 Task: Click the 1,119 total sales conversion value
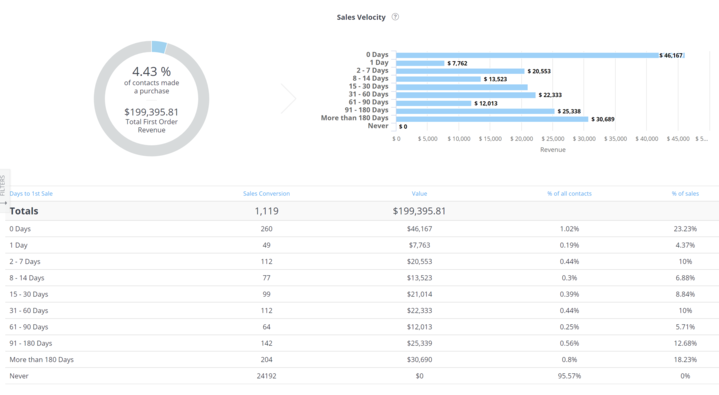pyautogui.click(x=266, y=211)
